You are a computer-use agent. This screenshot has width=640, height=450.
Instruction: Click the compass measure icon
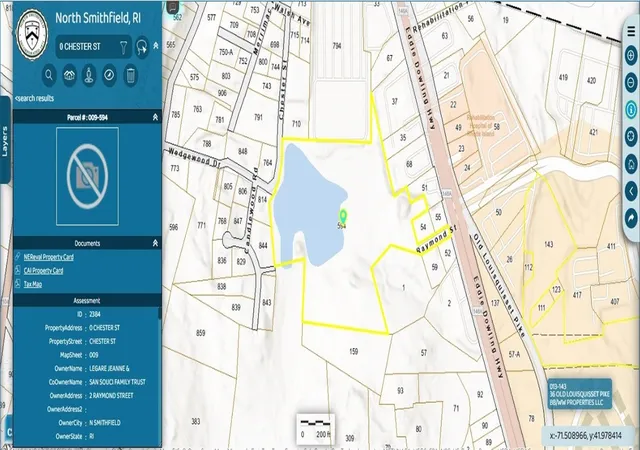109,76
